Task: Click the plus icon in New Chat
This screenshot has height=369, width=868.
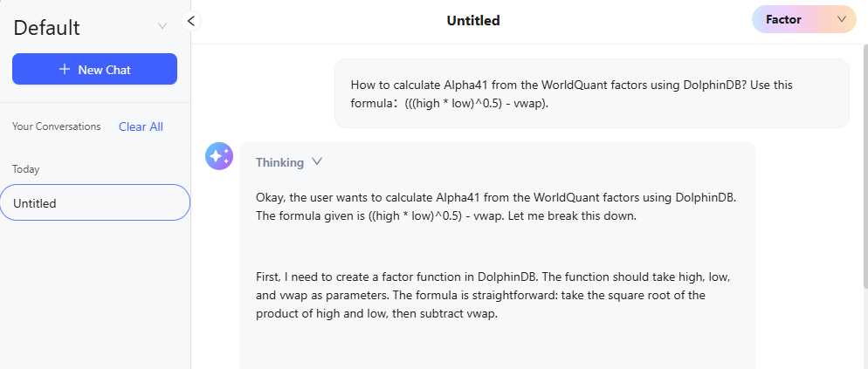Action: pos(65,70)
